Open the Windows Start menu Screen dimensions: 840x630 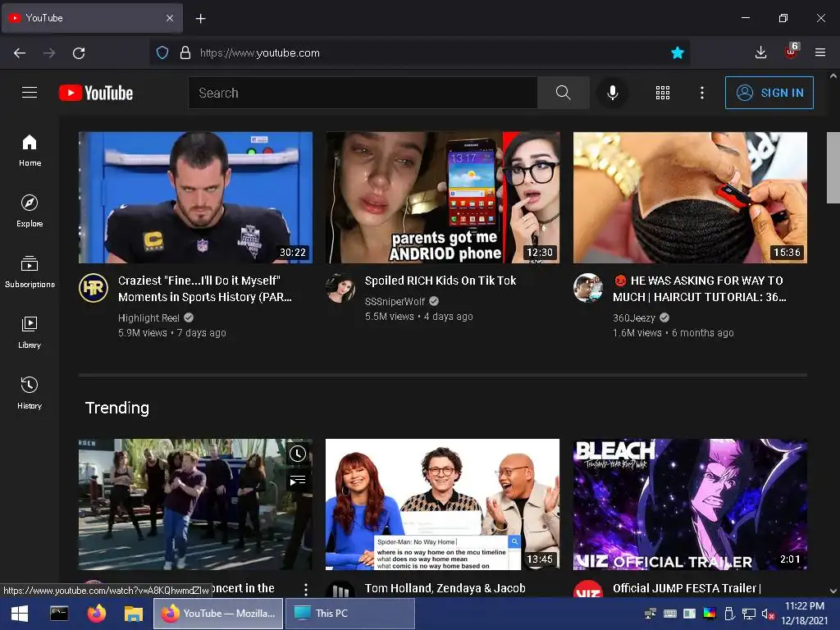click(20, 614)
